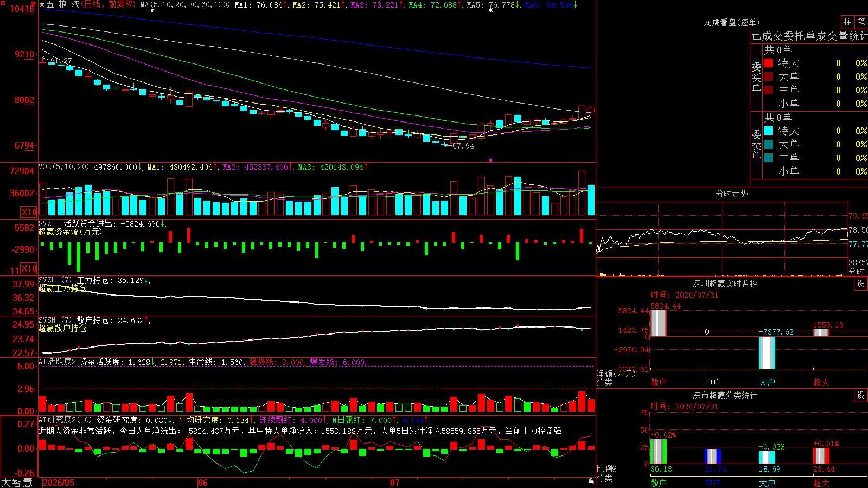Click the 超赢散户持仓 label
This screenshot has width=868, height=488.
click(x=62, y=328)
